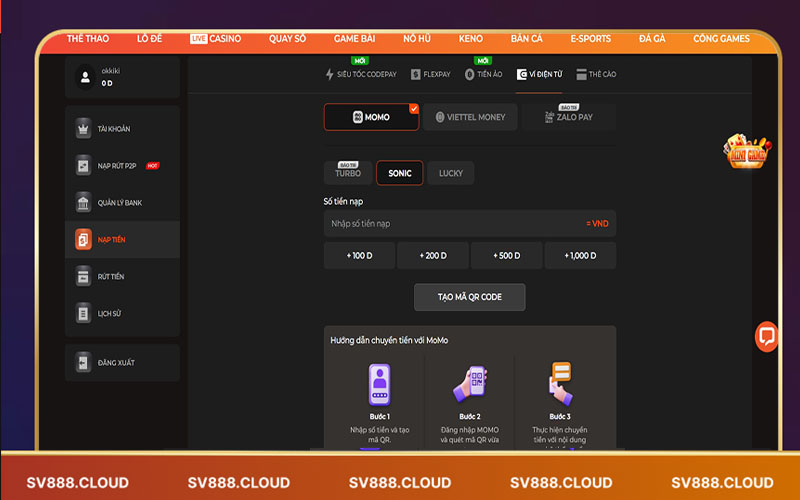Open the live chat bubble icon
This screenshot has width=800, height=500.
[766, 337]
